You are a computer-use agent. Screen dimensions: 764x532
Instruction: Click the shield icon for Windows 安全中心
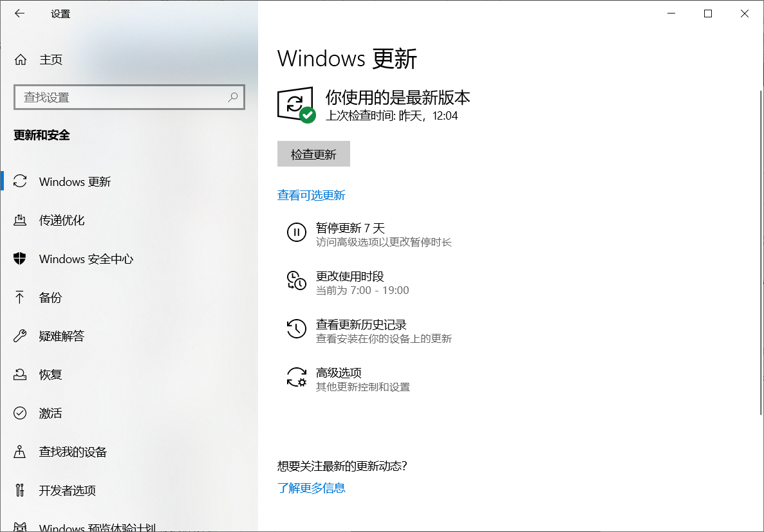20,259
